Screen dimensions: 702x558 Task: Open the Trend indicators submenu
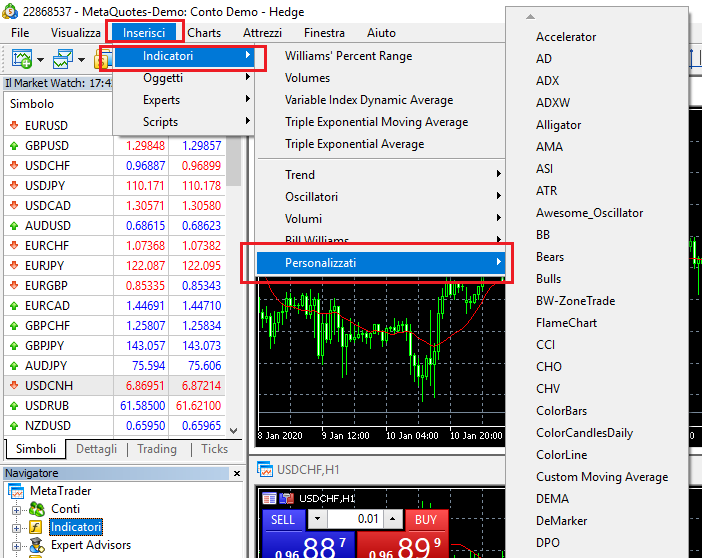coord(381,175)
